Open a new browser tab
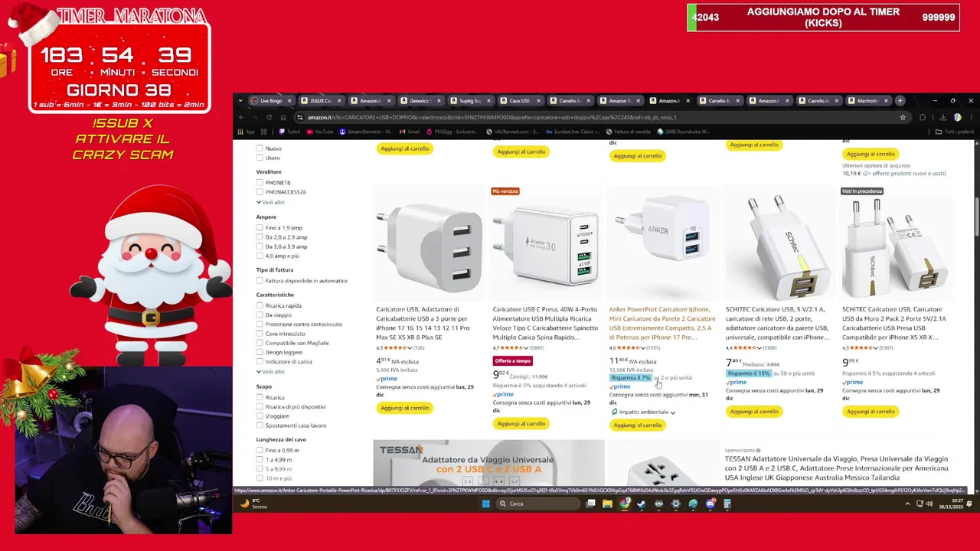980x551 pixels. click(x=901, y=100)
